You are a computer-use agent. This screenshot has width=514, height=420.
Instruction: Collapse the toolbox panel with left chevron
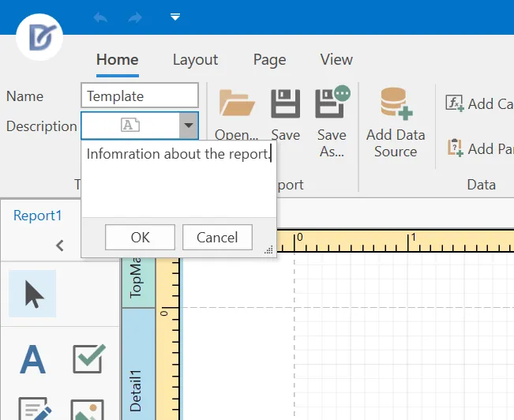(x=60, y=246)
